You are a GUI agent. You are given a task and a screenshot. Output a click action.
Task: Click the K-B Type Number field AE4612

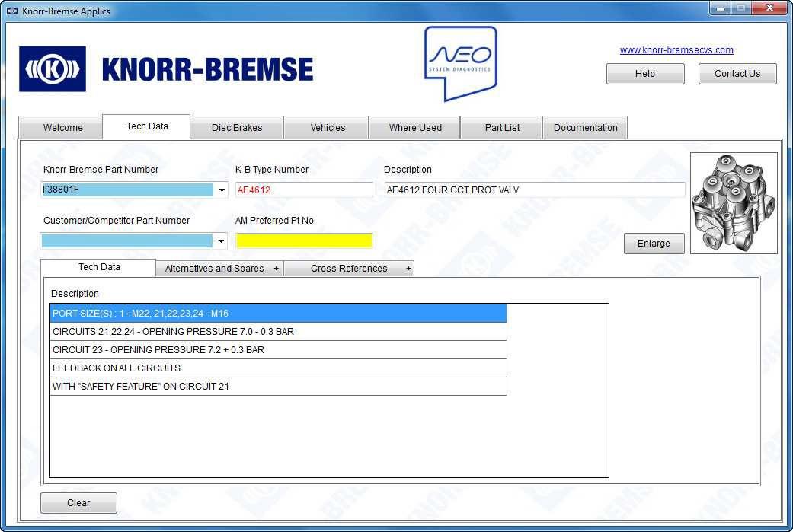pos(304,190)
